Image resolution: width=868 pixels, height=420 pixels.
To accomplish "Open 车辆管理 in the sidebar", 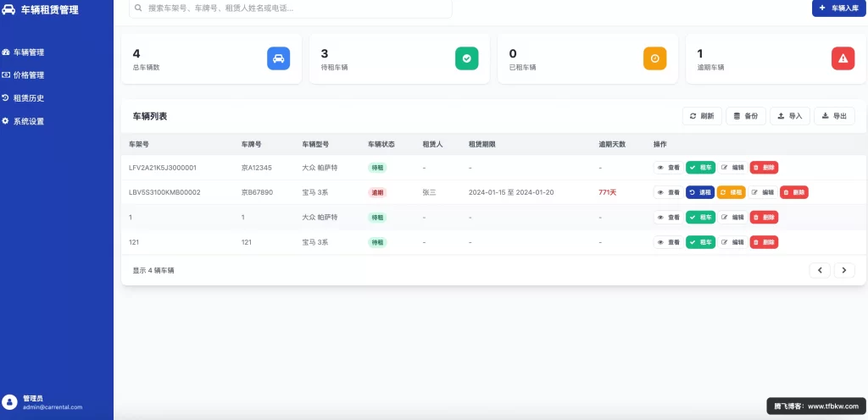I will coord(23,52).
